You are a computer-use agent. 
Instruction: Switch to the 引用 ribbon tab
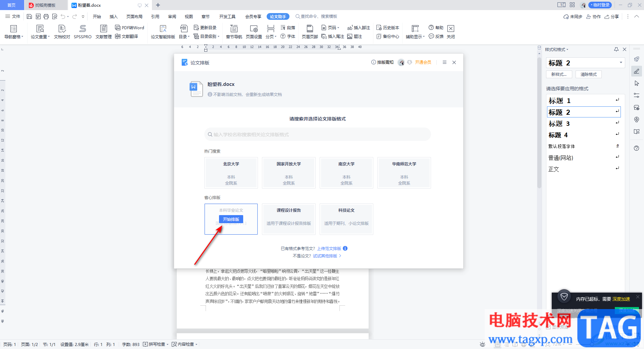[x=155, y=16]
